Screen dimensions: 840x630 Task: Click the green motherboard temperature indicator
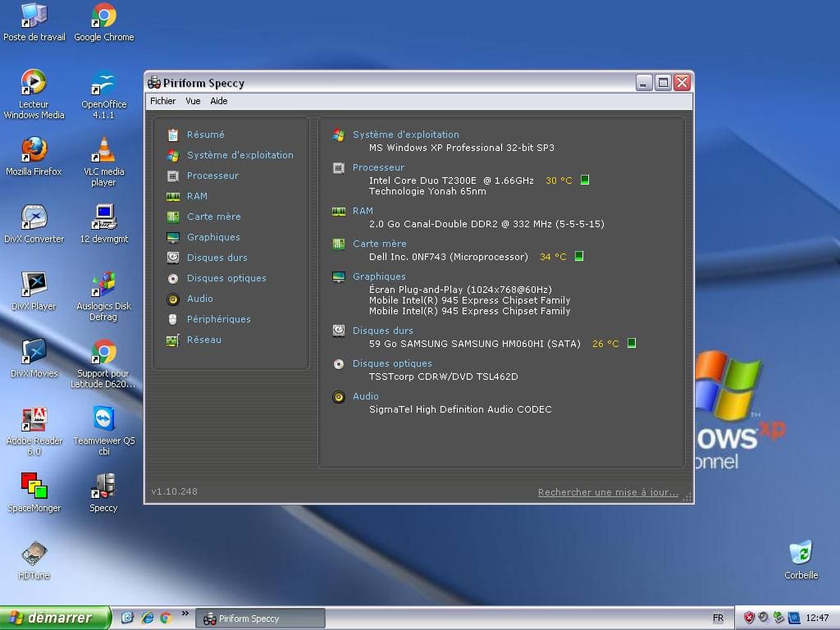(x=579, y=256)
